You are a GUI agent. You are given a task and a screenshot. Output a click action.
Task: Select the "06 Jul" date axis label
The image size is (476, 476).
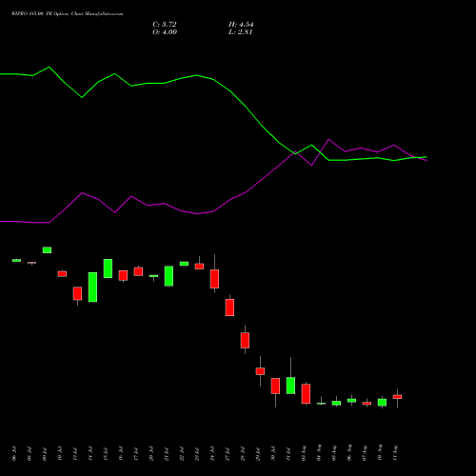pyautogui.click(x=14, y=453)
